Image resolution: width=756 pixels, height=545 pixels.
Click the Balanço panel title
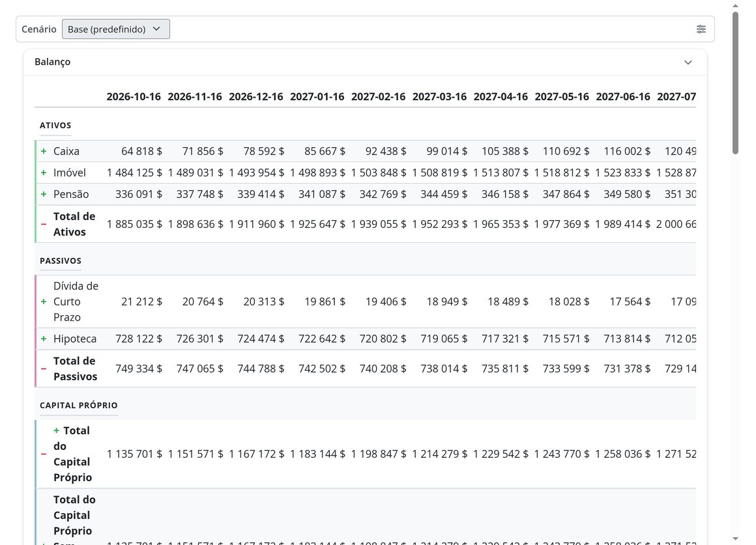click(53, 62)
